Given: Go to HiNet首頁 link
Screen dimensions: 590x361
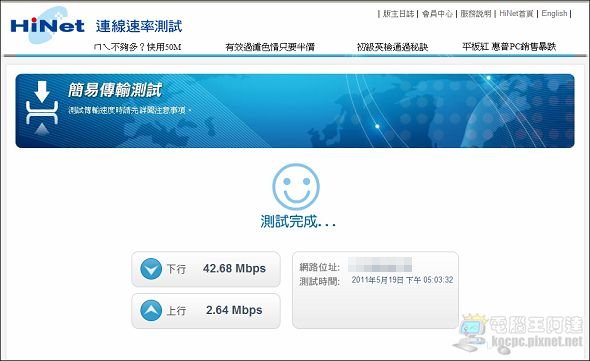Looking at the screenshot, I should [516, 14].
